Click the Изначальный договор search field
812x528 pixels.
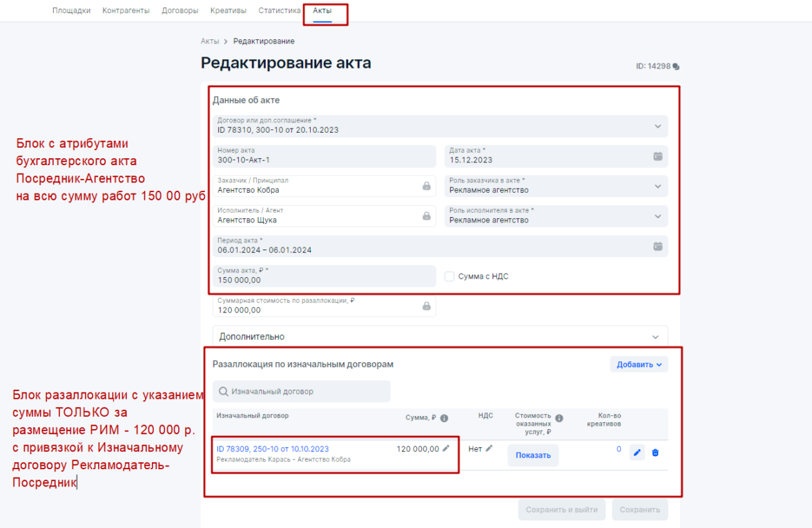pyautogui.click(x=301, y=391)
